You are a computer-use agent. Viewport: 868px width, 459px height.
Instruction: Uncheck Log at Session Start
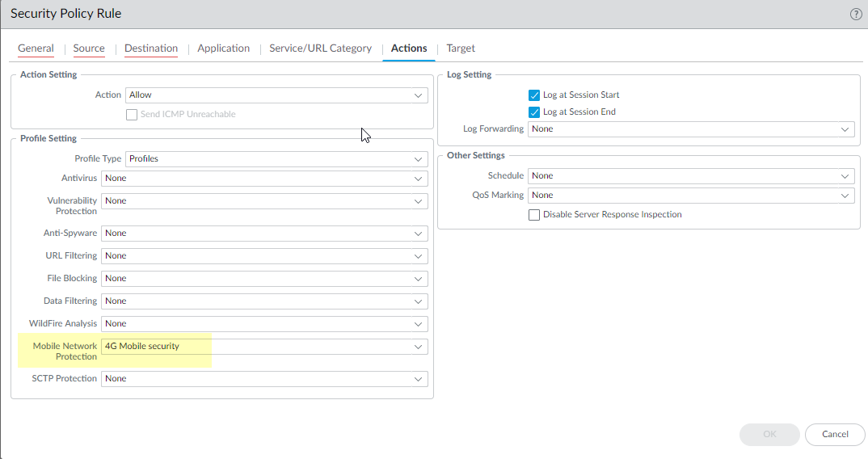(x=534, y=95)
